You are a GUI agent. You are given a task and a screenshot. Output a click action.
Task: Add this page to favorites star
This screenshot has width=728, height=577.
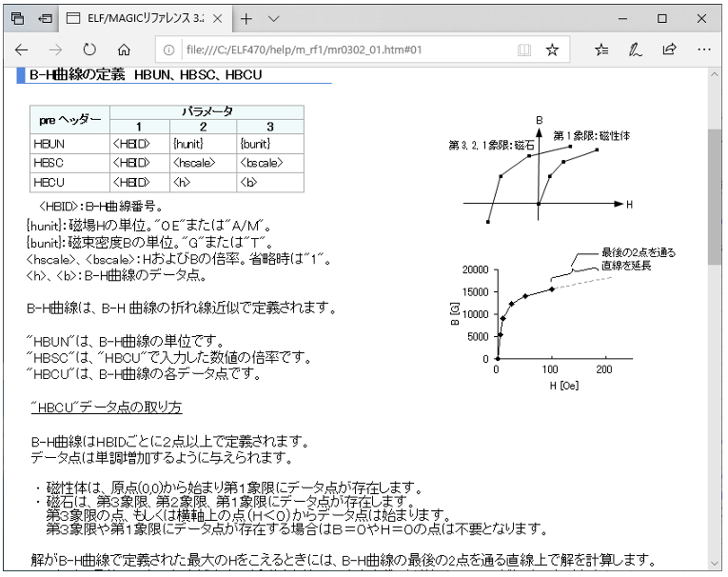point(552,50)
